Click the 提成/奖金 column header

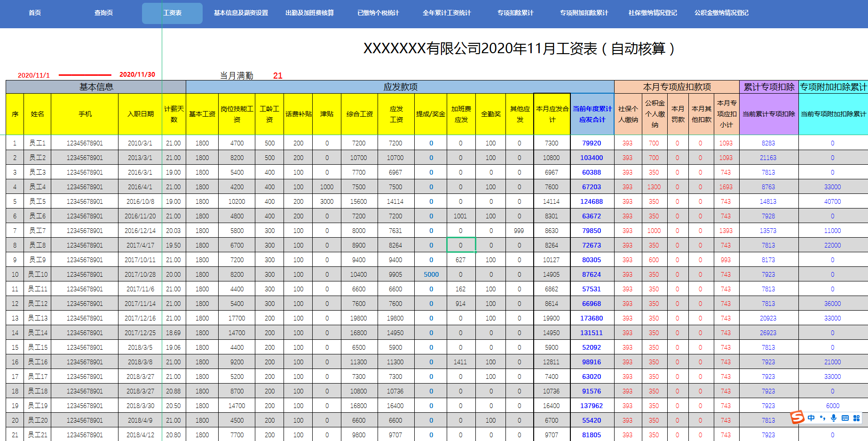coord(431,114)
